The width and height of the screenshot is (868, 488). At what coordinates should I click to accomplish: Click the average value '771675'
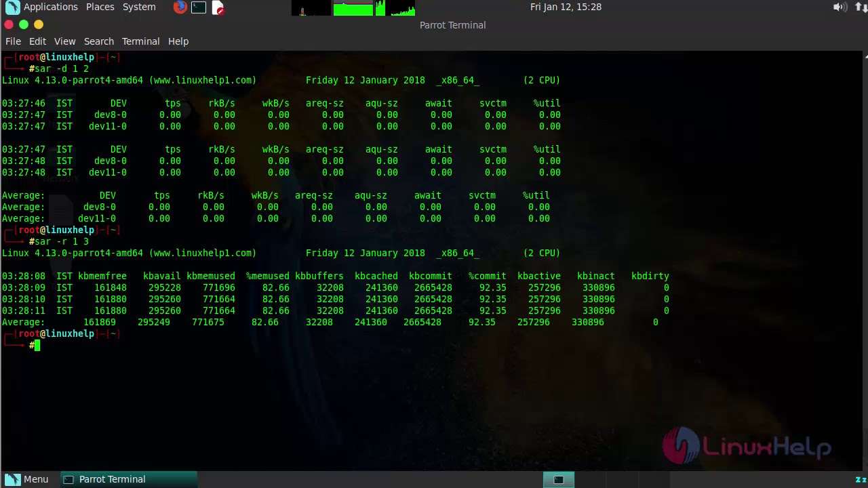click(208, 322)
